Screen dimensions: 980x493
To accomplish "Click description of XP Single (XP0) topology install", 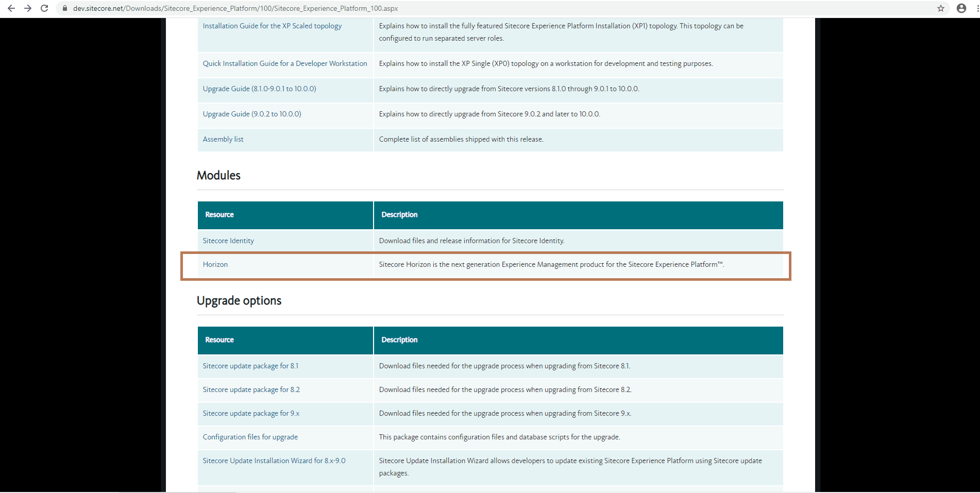I will 546,63.
